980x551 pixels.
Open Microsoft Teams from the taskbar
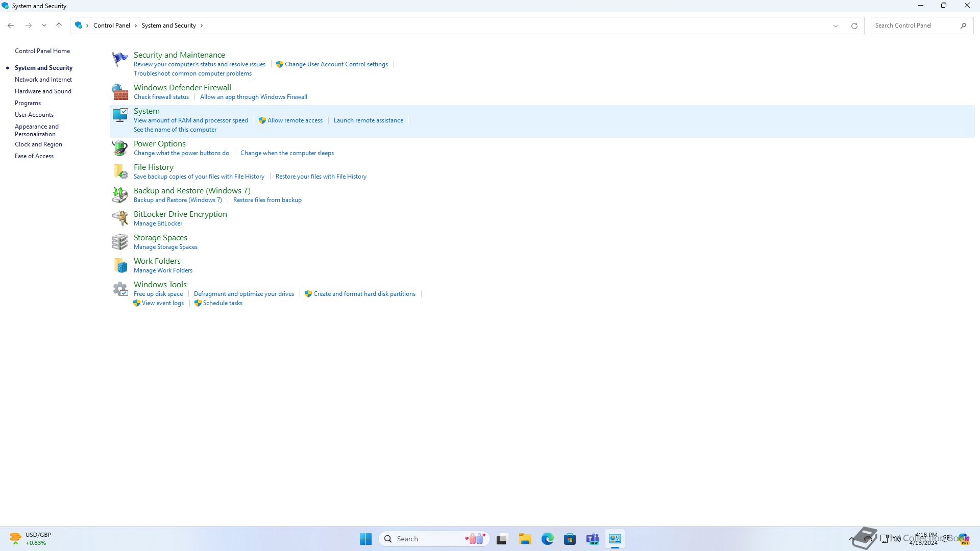pos(592,539)
